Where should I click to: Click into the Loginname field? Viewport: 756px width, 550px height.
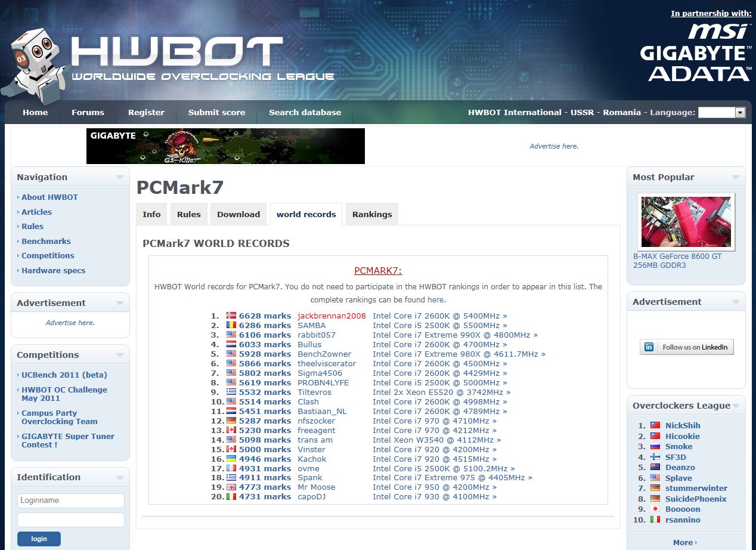[71, 500]
